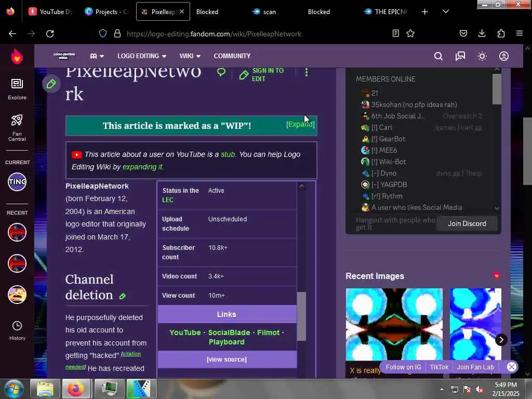
Task: Reload the page with the refresh icon
Action: [50, 34]
